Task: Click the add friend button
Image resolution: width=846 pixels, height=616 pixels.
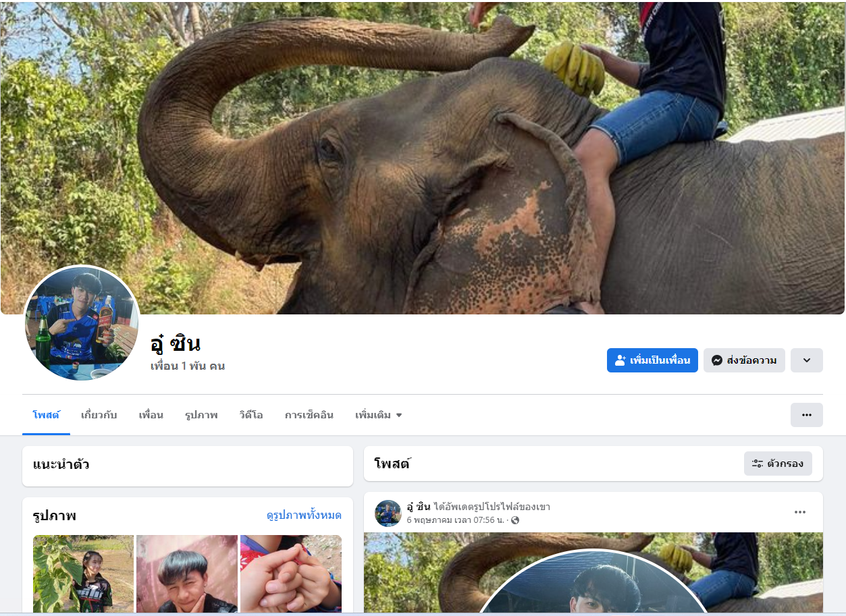Action: [x=652, y=360]
